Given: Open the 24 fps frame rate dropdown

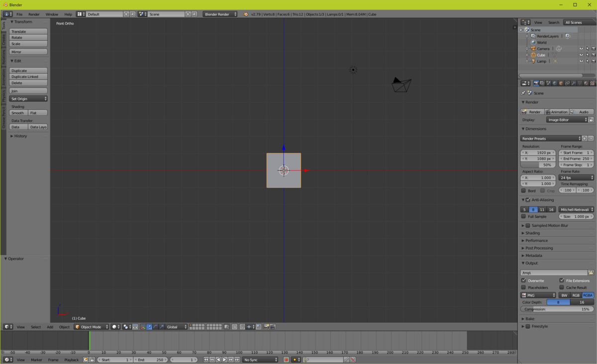Looking at the screenshot, I should [576, 178].
